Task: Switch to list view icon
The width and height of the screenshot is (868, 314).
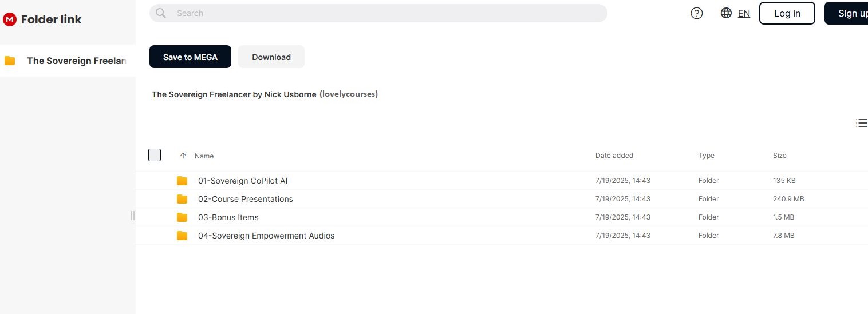Action: (861, 123)
